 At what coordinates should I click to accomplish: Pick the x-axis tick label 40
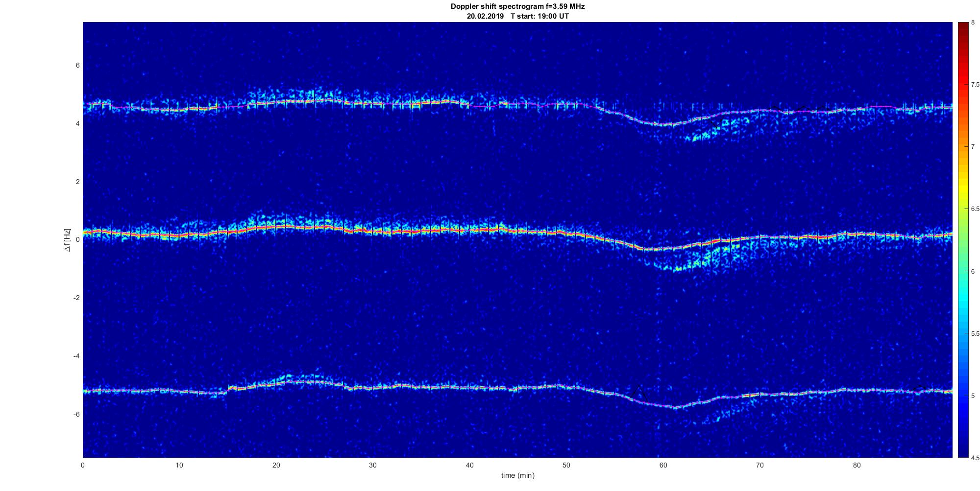(x=469, y=466)
